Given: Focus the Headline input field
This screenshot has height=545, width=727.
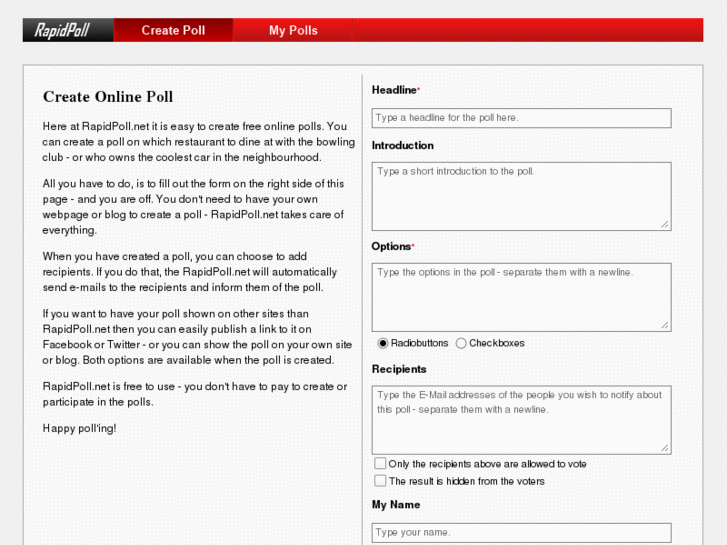Looking at the screenshot, I should click(x=521, y=118).
